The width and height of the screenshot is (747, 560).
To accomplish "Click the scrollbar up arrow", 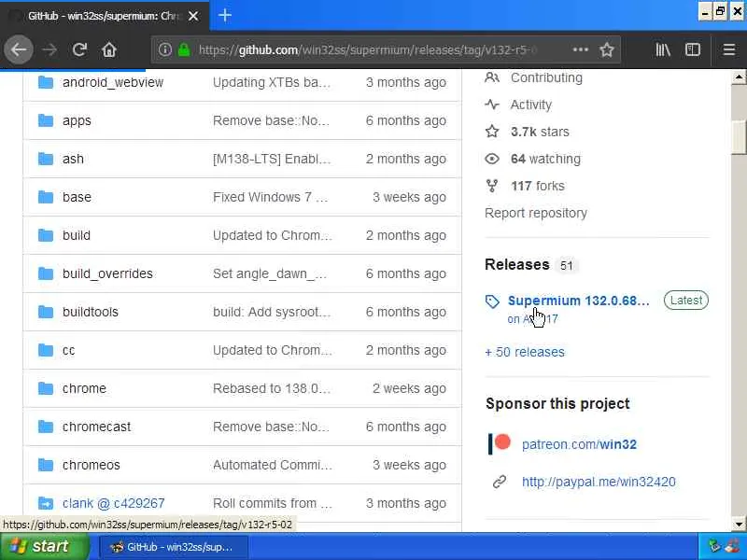I will 739,77.
